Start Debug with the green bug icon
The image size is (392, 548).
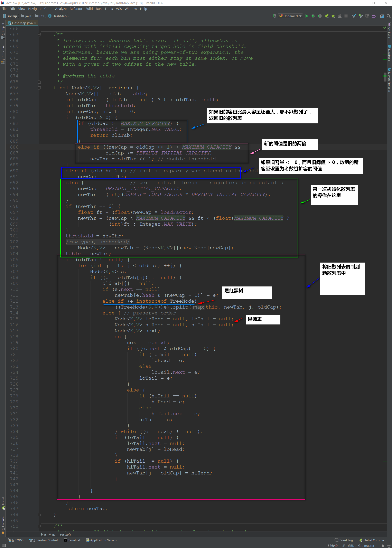(313, 16)
